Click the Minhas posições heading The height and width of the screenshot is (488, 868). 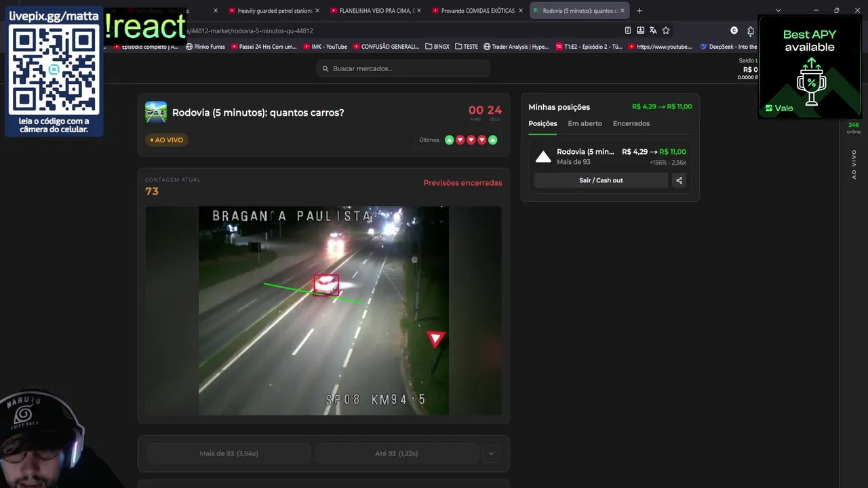(559, 107)
